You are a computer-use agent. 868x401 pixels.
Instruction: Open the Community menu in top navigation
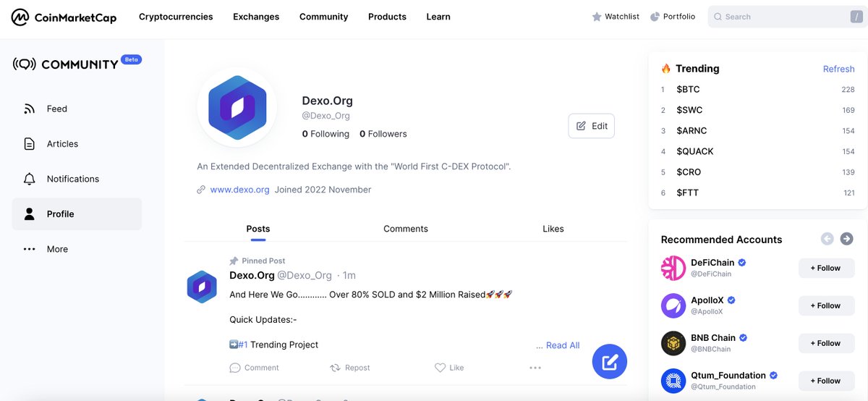(323, 17)
